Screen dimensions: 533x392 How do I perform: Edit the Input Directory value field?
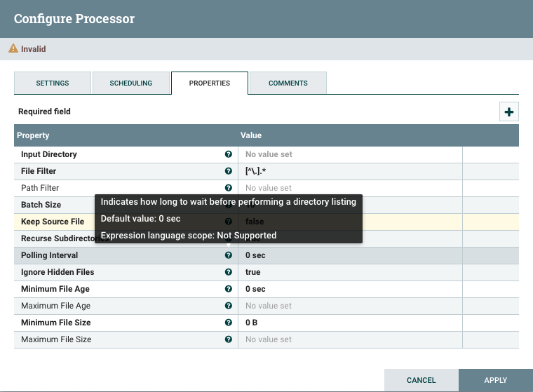350,154
